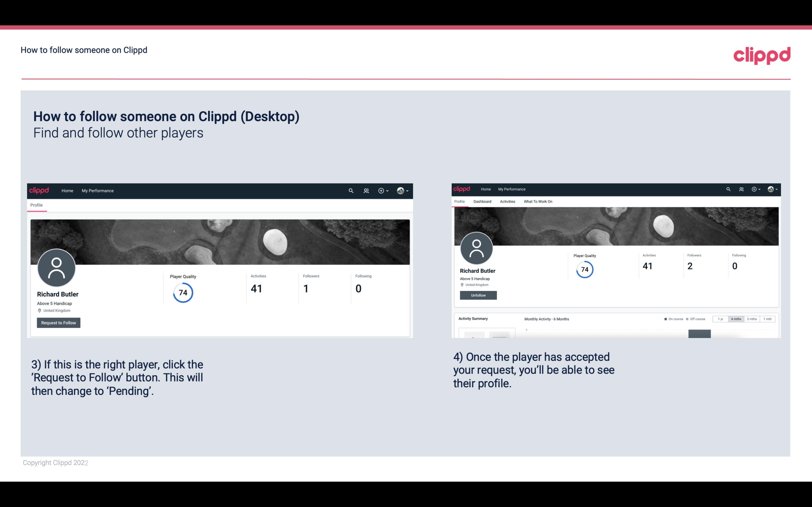Toggle '6 mths' activity filter button

(736, 319)
